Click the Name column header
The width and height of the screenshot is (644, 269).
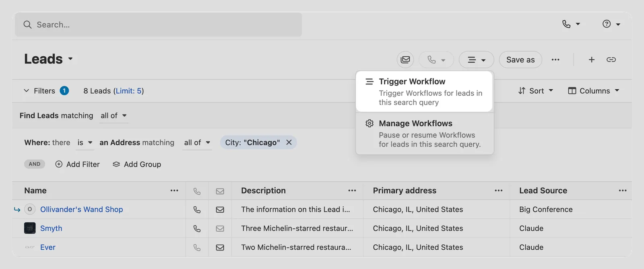(x=35, y=191)
